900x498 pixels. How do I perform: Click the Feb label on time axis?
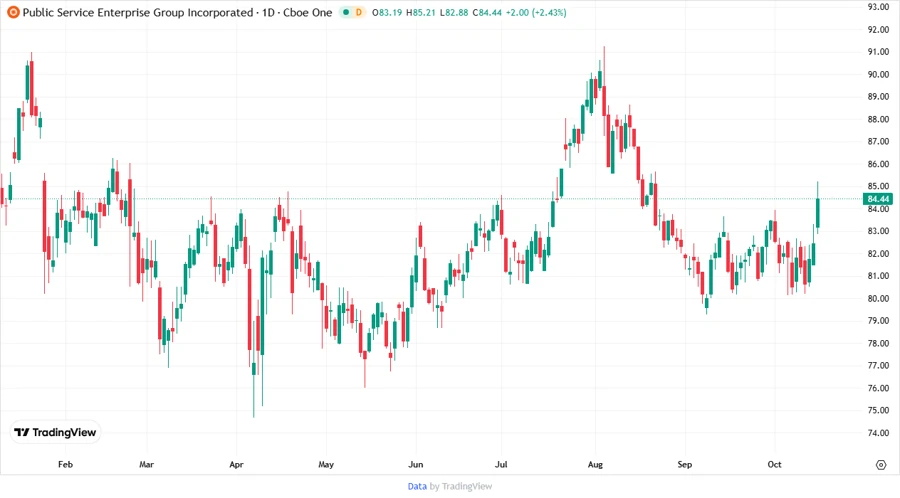(x=65, y=464)
